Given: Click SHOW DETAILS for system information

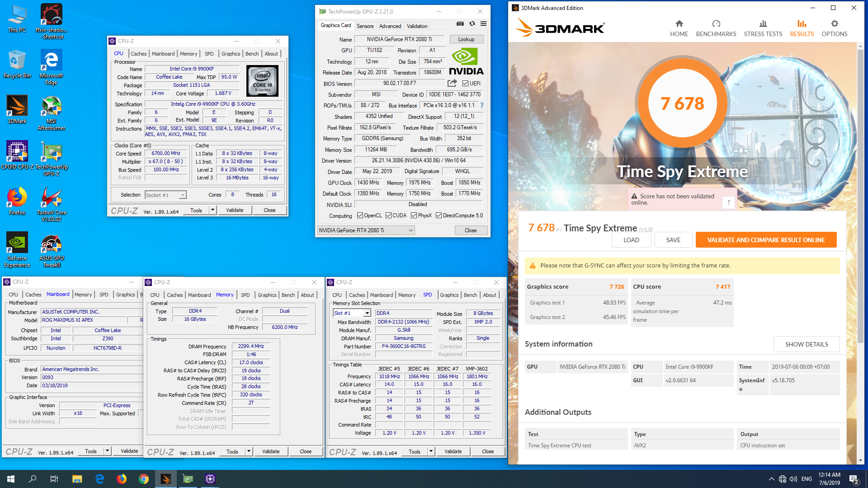Looking at the screenshot, I should coord(807,344).
